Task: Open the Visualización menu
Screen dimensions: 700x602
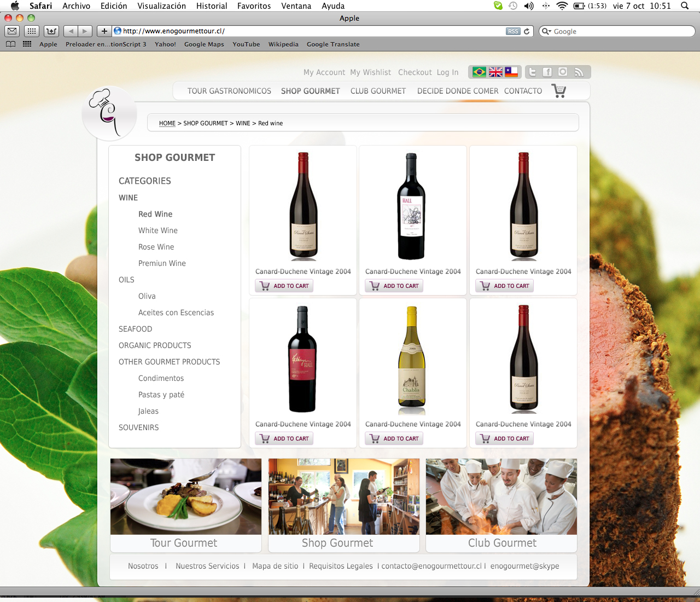Action: (161, 5)
